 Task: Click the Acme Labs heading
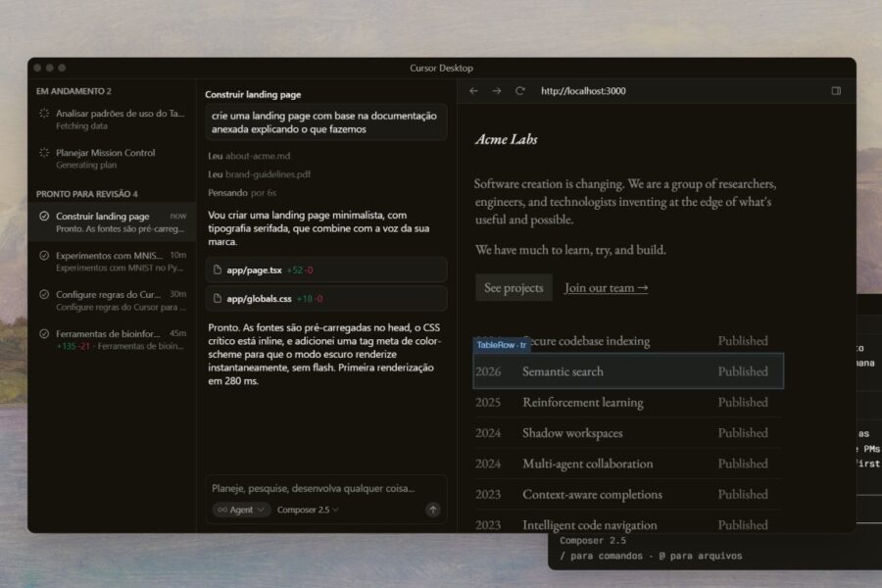[507, 139]
